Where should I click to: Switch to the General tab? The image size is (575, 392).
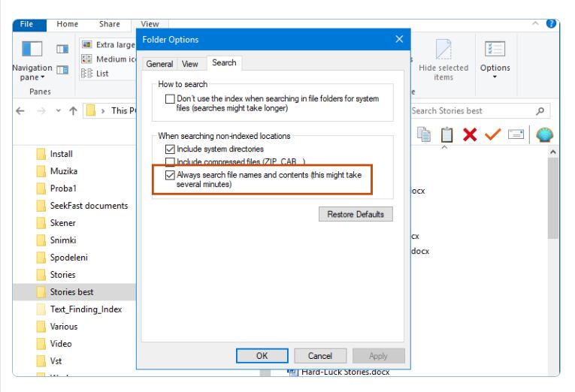coord(159,65)
